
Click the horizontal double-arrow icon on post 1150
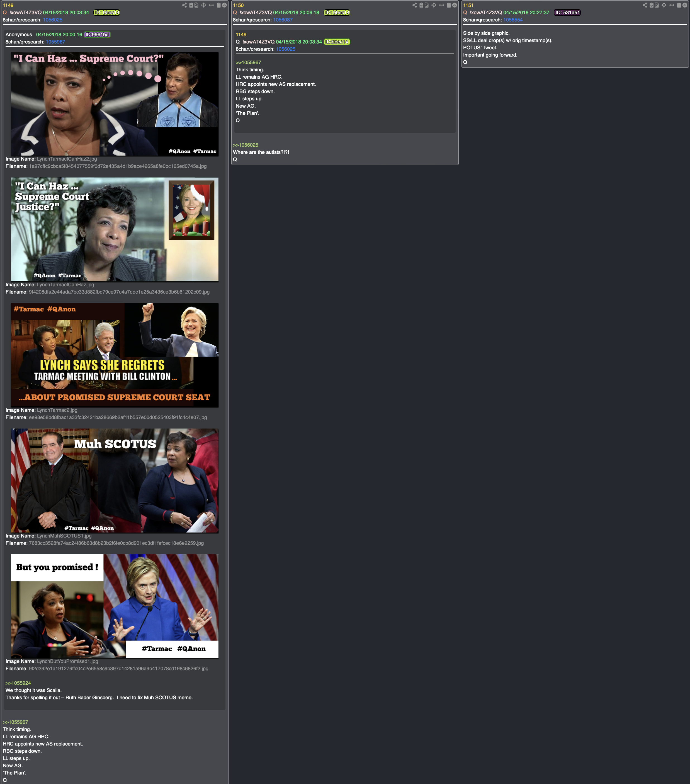441,5
